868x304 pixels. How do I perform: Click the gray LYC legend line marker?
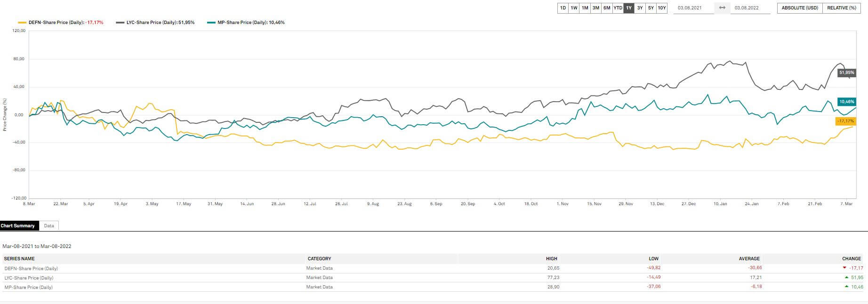120,23
